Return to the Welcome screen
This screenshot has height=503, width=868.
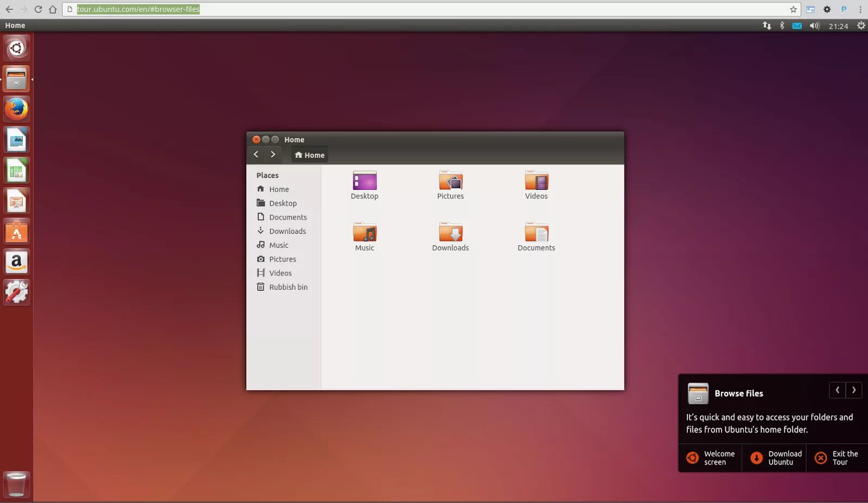coord(710,458)
